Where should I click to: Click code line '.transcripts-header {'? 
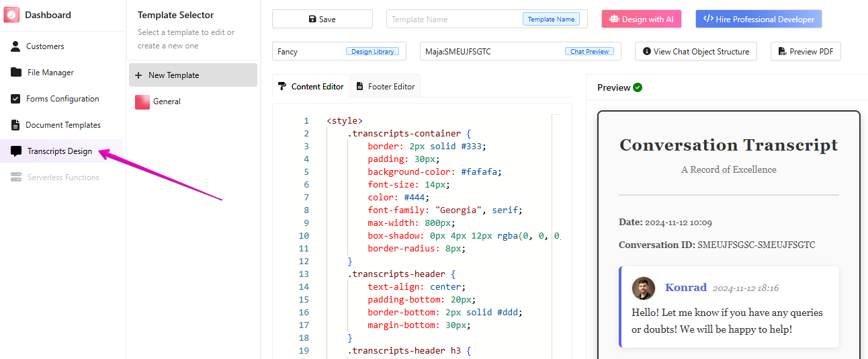[x=401, y=274]
